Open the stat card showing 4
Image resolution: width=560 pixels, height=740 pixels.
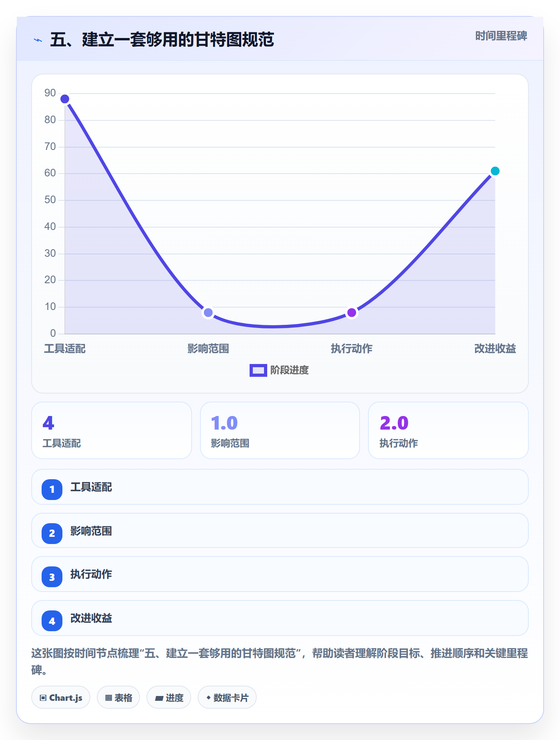pyautogui.click(x=112, y=430)
